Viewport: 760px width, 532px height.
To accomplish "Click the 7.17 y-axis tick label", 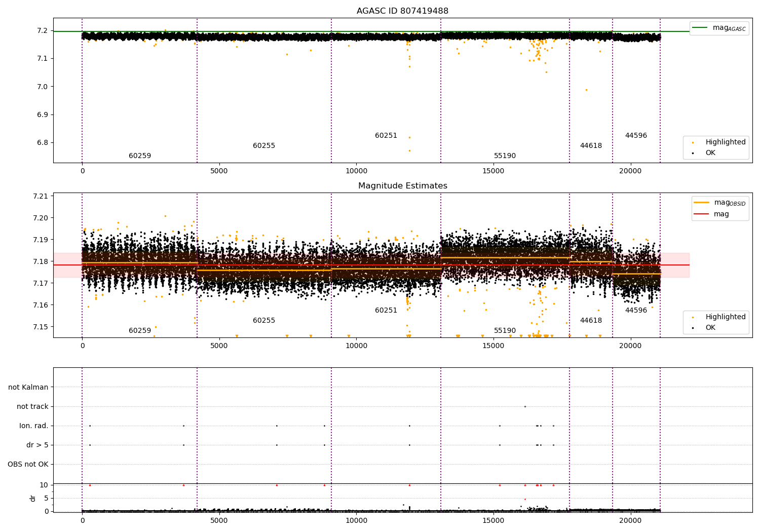I will pos(40,283).
